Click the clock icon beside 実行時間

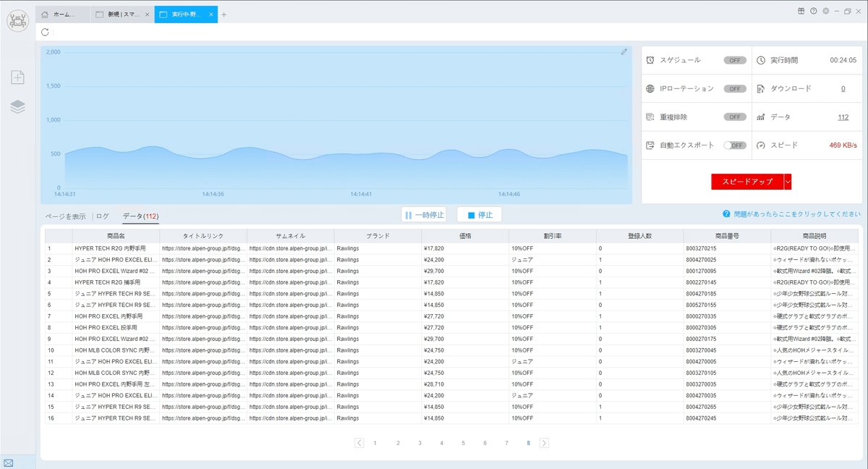click(761, 60)
